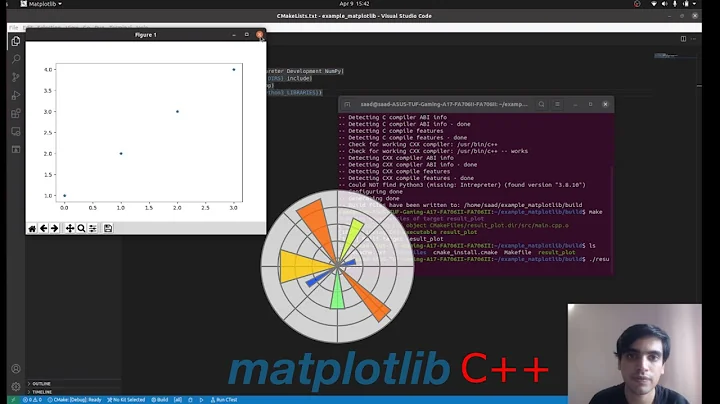Click the 'Could NOT find Python3' terminal line
This screenshot has height=404, width=720.
pos(462,185)
